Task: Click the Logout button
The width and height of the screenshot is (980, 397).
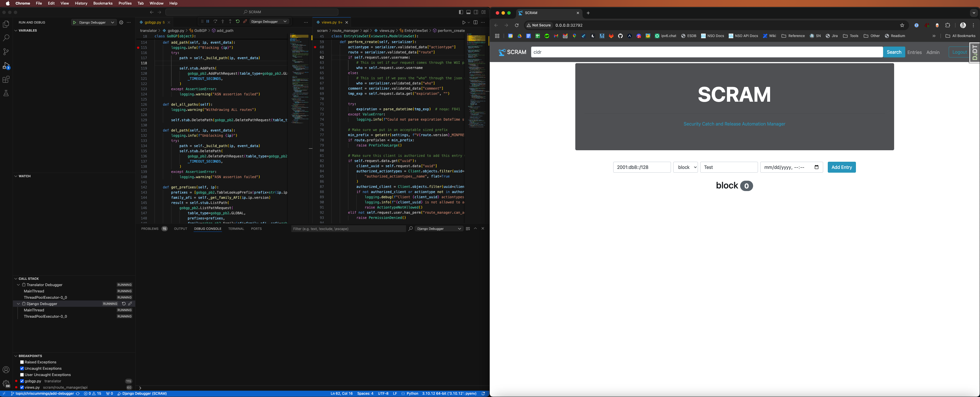Action: point(959,52)
